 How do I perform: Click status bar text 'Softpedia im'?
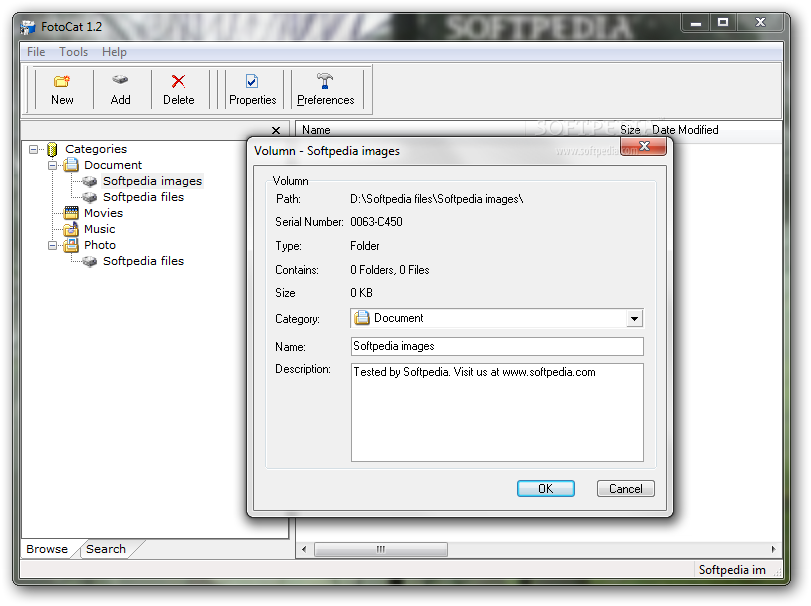coord(732,570)
